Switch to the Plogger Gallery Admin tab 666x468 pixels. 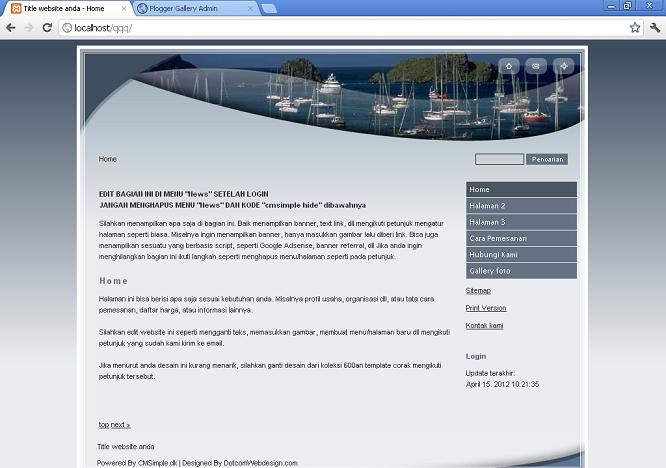pyautogui.click(x=195, y=8)
